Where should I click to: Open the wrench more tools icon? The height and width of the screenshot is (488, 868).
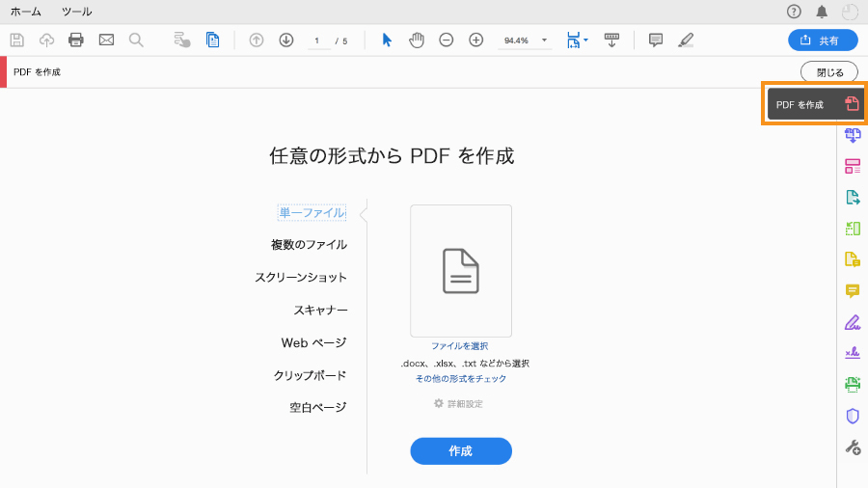(853, 447)
